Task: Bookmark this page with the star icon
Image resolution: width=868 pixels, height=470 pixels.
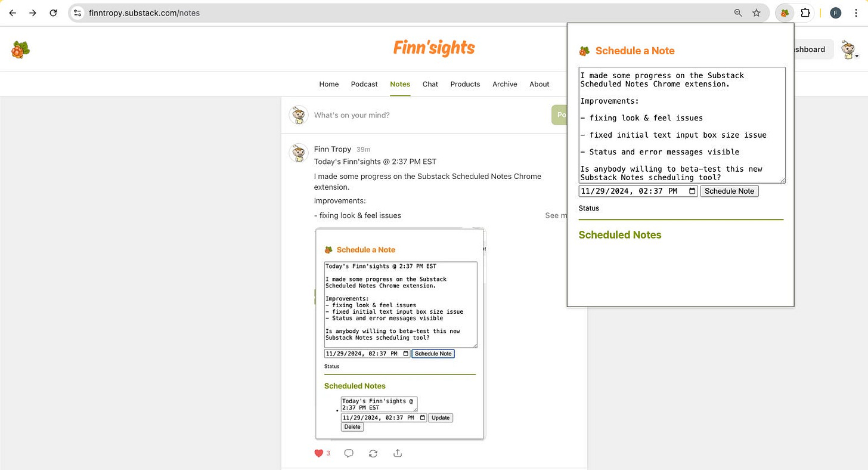Action: tap(757, 13)
